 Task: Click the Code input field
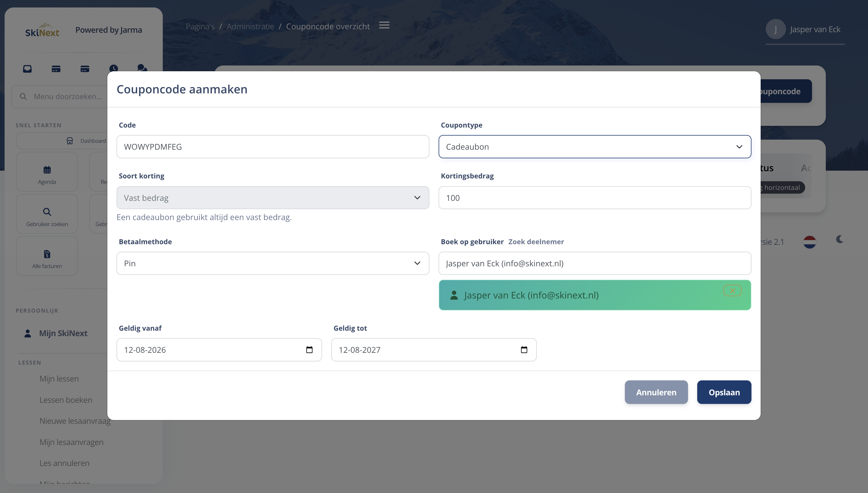pyautogui.click(x=273, y=147)
